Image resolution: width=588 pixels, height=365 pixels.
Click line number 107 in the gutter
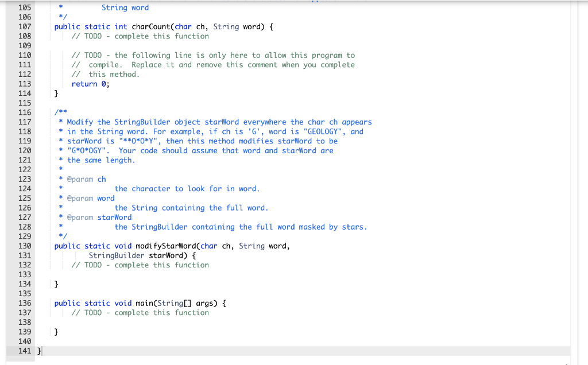point(25,26)
